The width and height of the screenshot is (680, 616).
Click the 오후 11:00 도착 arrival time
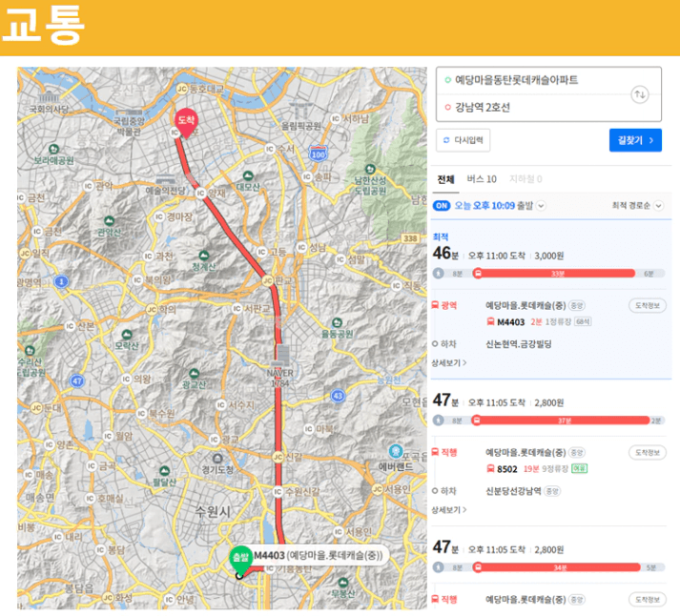tap(497, 256)
